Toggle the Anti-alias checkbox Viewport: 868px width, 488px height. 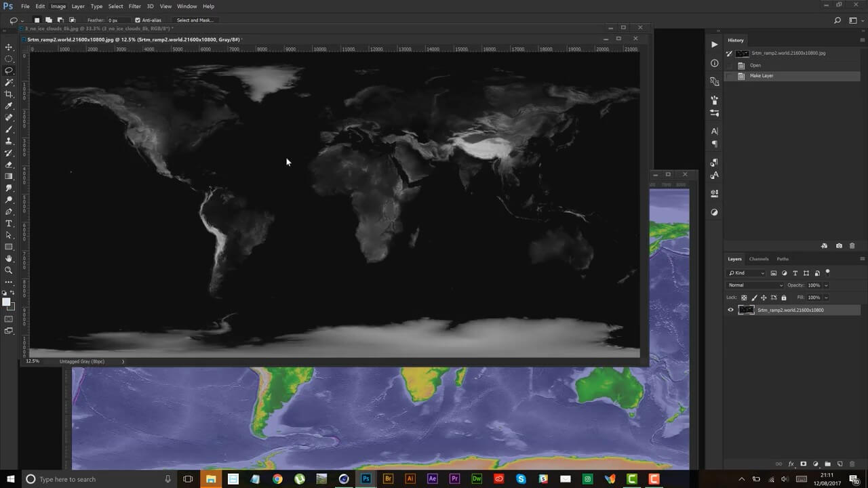tap(138, 20)
